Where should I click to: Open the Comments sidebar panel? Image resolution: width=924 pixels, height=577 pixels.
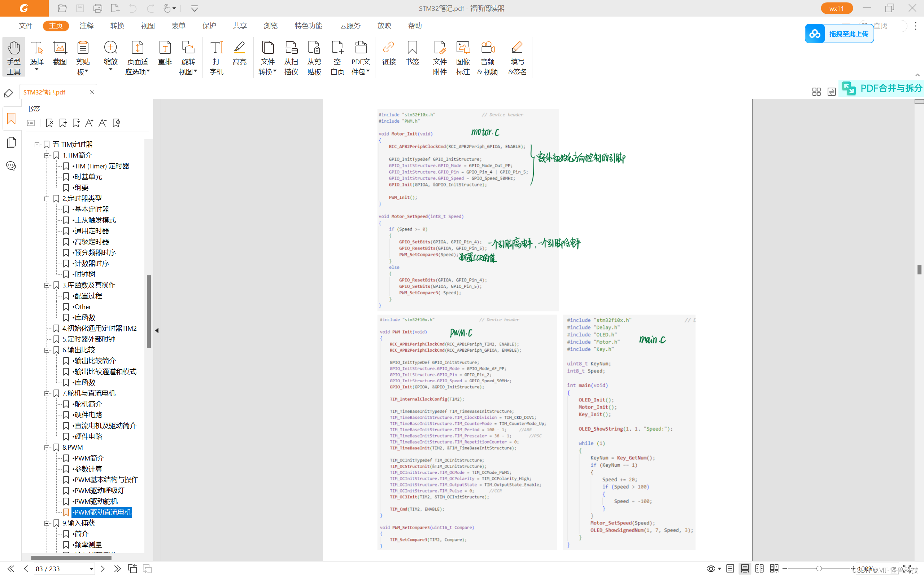pos(11,166)
